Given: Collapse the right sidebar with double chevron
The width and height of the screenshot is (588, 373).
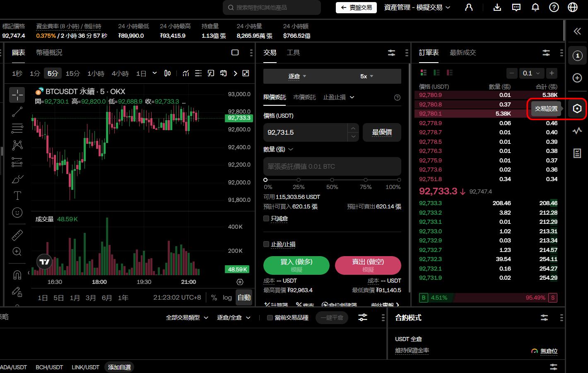Looking at the screenshot, I should [x=577, y=31].
